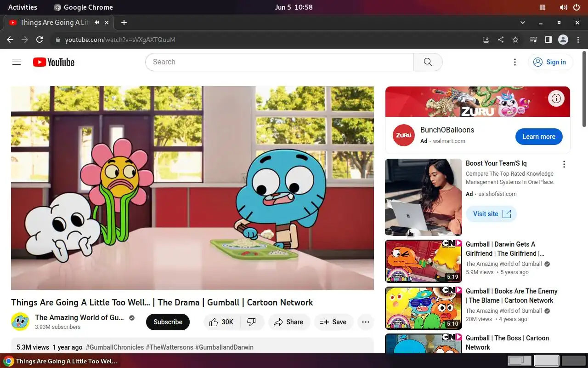Image resolution: width=588 pixels, height=368 pixels.
Task: Expand the tab search dropdown chevron
Action: pyautogui.click(x=522, y=22)
